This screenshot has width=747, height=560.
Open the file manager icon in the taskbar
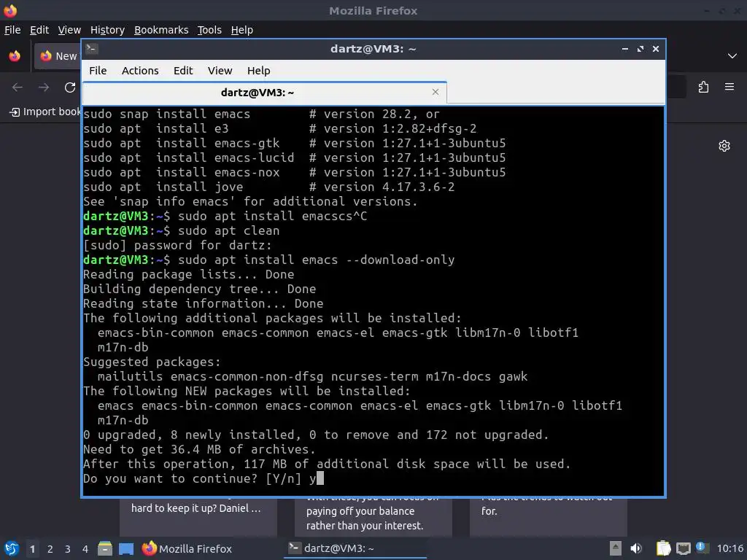pyautogui.click(x=105, y=548)
